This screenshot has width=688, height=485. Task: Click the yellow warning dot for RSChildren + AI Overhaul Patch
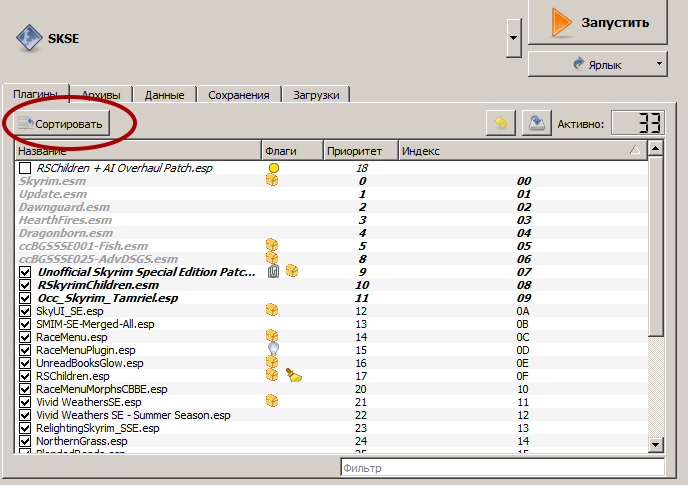point(274,168)
